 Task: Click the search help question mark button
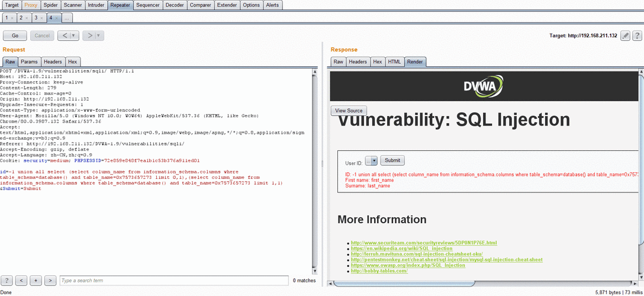coord(7,281)
